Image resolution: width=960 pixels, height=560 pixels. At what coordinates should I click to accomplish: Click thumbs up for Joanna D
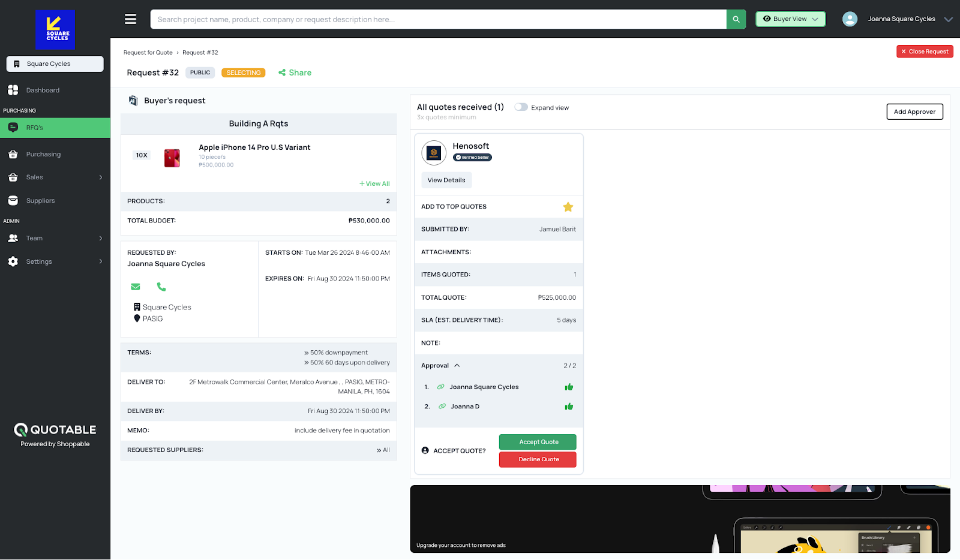tap(569, 407)
